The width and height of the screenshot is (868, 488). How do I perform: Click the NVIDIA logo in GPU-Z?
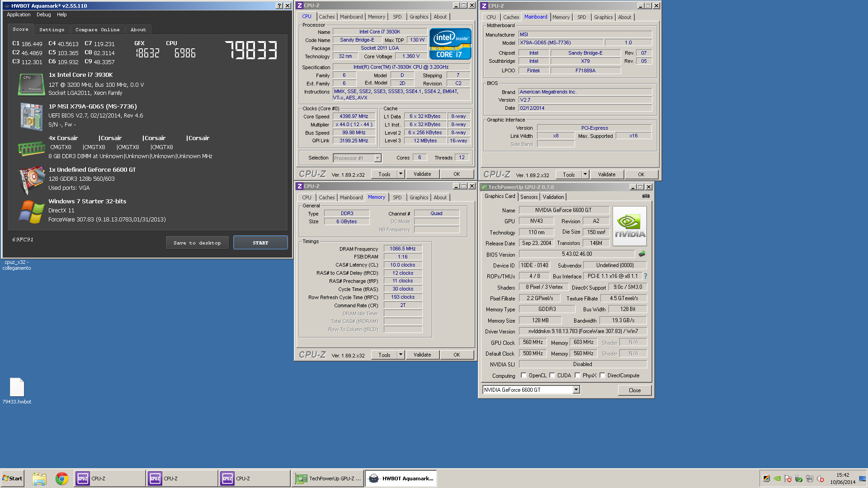coord(630,226)
